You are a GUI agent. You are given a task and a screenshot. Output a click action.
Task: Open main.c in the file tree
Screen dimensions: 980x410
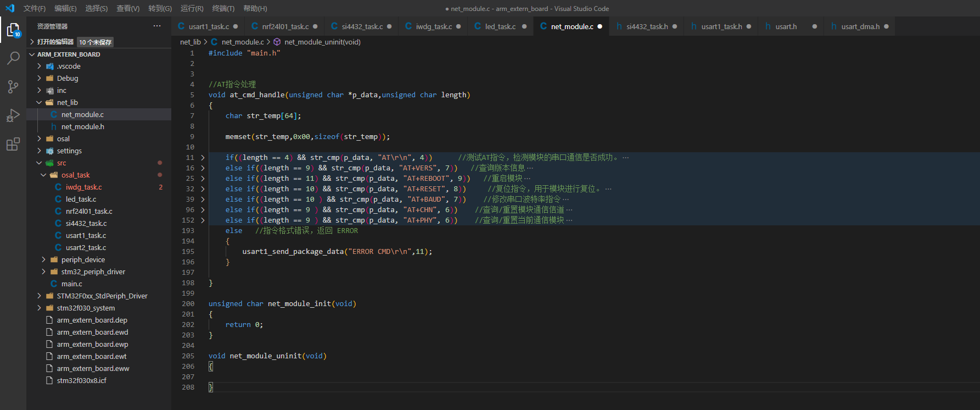71,284
